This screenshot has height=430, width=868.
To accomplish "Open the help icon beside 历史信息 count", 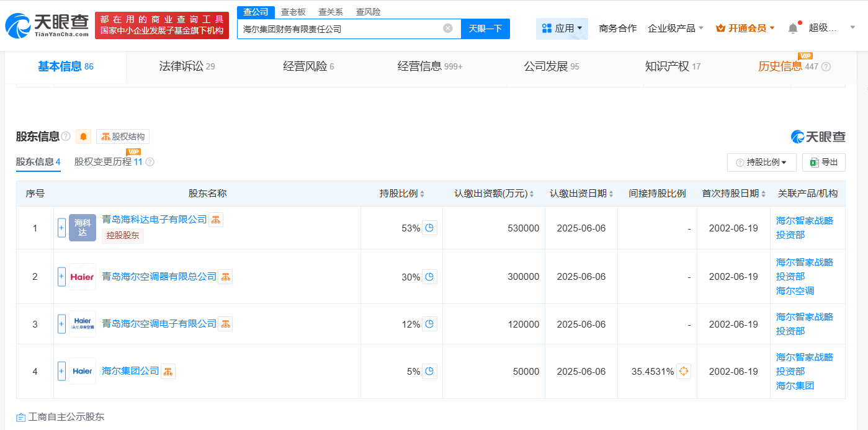I will pyautogui.click(x=826, y=67).
